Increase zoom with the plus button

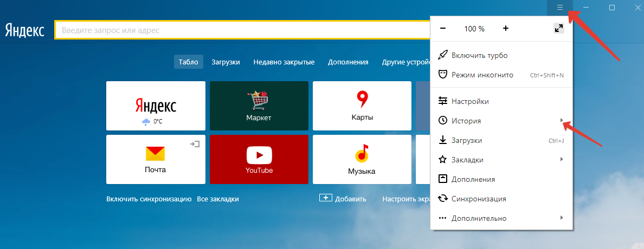pyautogui.click(x=506, y=28)
